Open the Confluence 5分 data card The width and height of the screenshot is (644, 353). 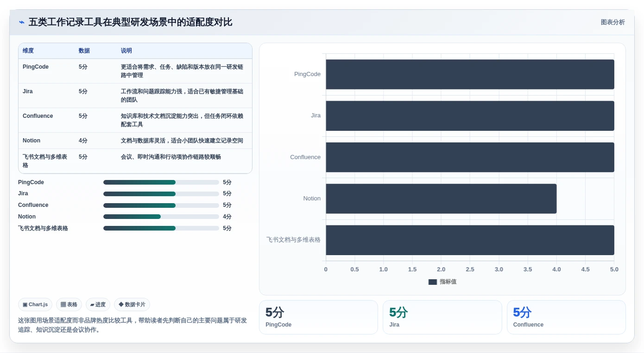coord(566,317)
